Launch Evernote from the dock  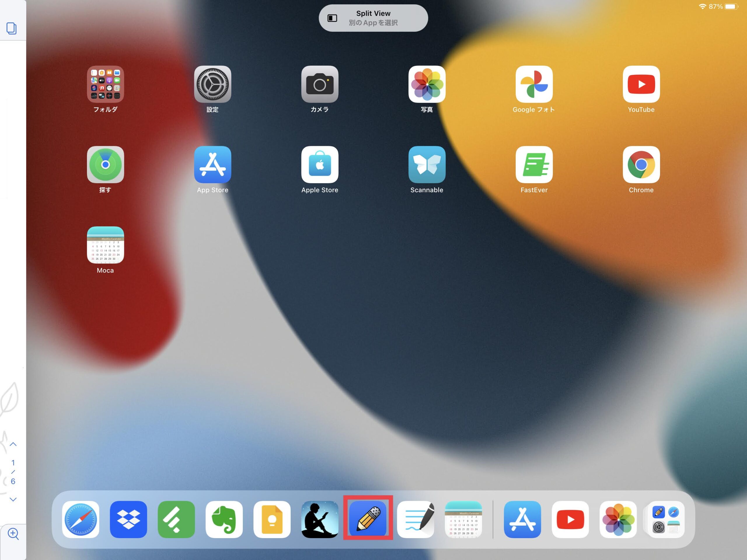(224, 519)
